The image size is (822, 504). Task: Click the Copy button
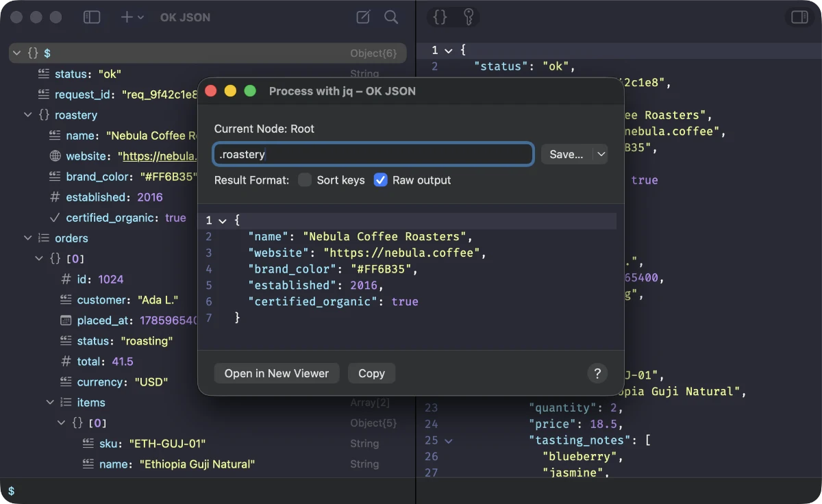[371, 373]
